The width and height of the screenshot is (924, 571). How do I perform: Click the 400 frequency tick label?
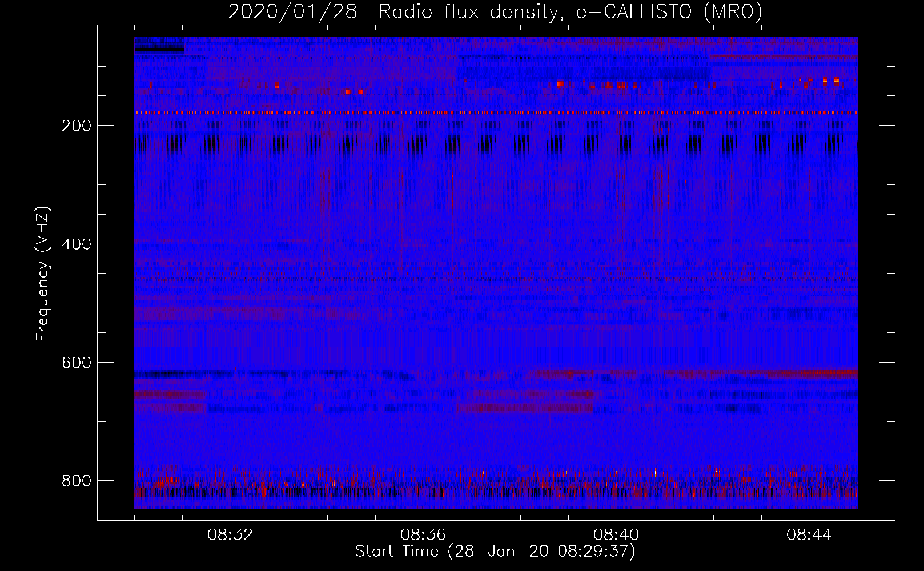pyautogui.click(x=76, y=244)
